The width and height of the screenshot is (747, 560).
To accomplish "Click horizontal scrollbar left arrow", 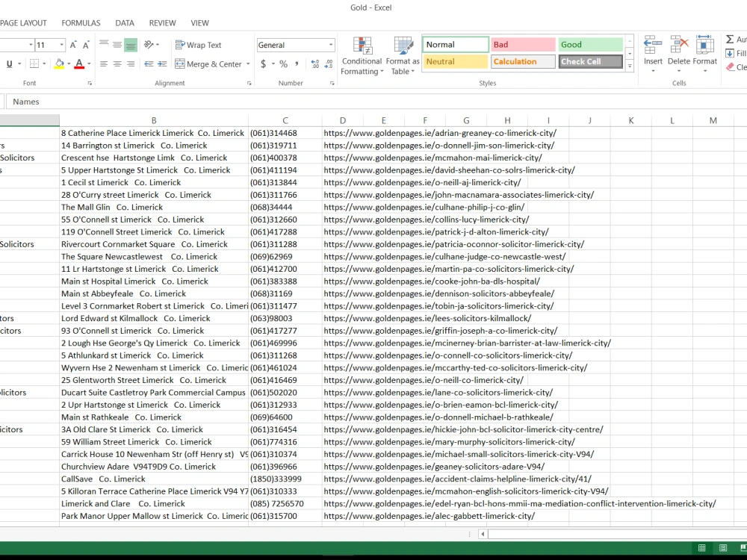I will (x=483, y=534).
